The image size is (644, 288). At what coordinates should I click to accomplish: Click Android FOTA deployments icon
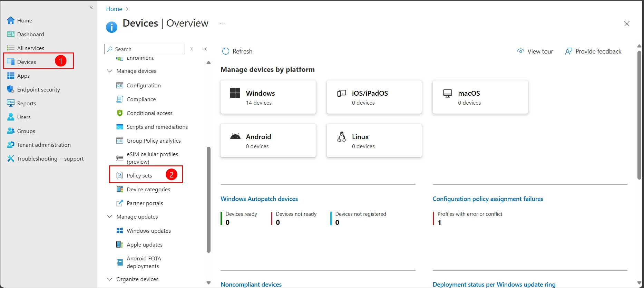tap(120, 262)
